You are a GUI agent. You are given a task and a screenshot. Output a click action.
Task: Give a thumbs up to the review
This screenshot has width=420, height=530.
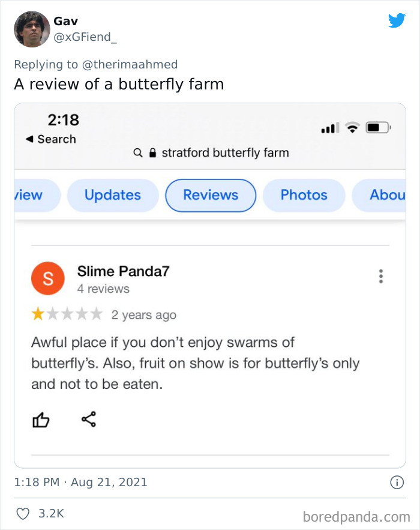click(40, 420)
